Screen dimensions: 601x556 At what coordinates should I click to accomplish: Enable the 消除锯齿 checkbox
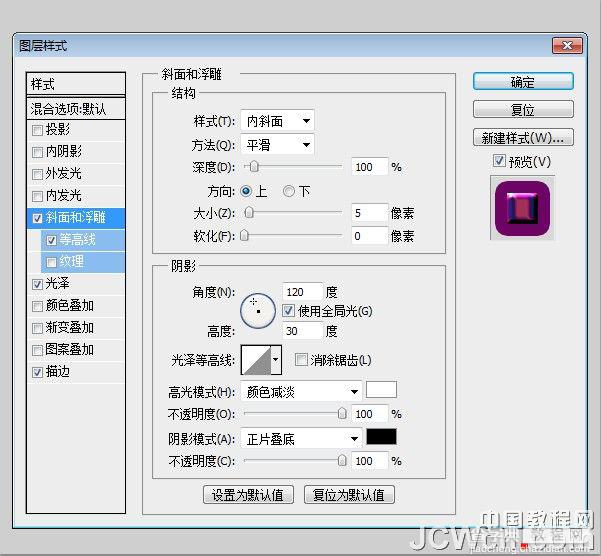click(x=301, y=360)
